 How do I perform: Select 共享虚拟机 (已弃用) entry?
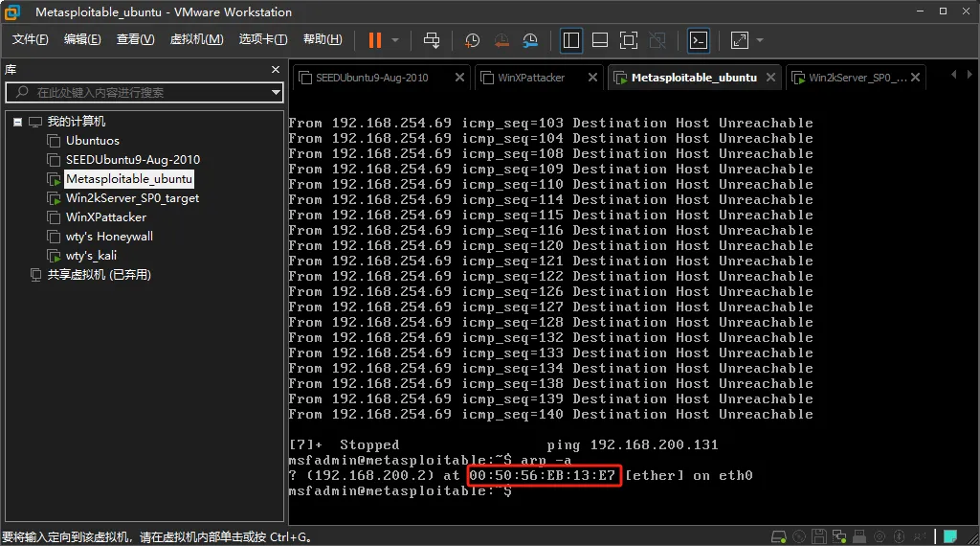tap(100, 275)
